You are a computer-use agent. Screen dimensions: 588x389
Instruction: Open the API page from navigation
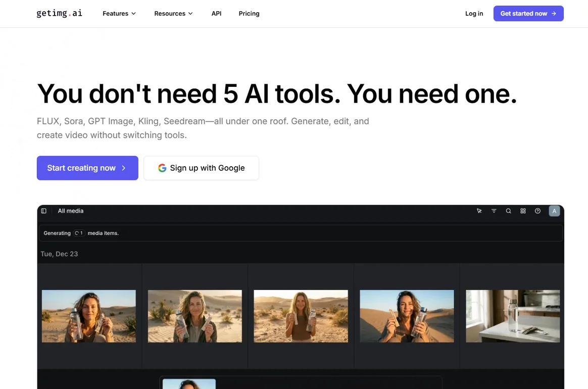(x=216, y=14)
